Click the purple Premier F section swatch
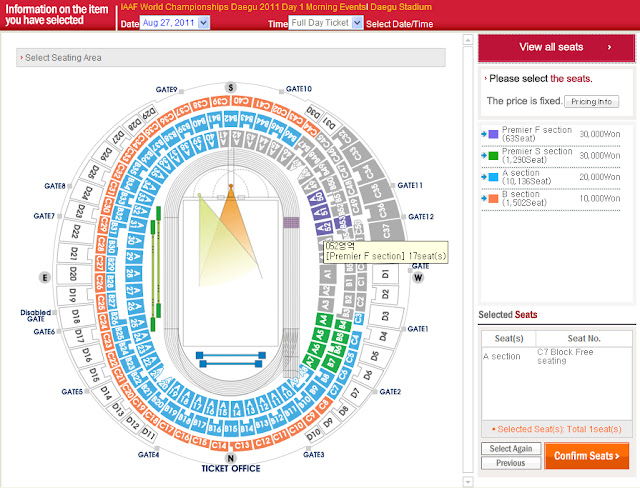 tap(493, 134)
